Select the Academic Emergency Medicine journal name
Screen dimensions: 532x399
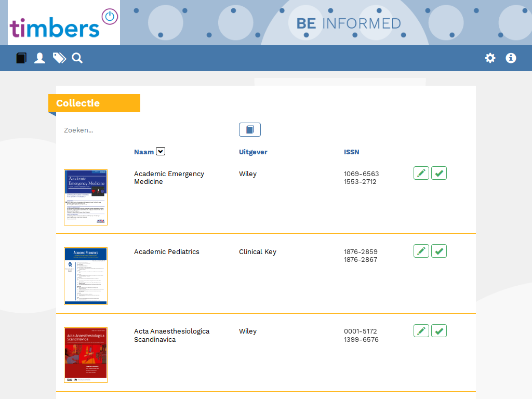click(169, 178)
